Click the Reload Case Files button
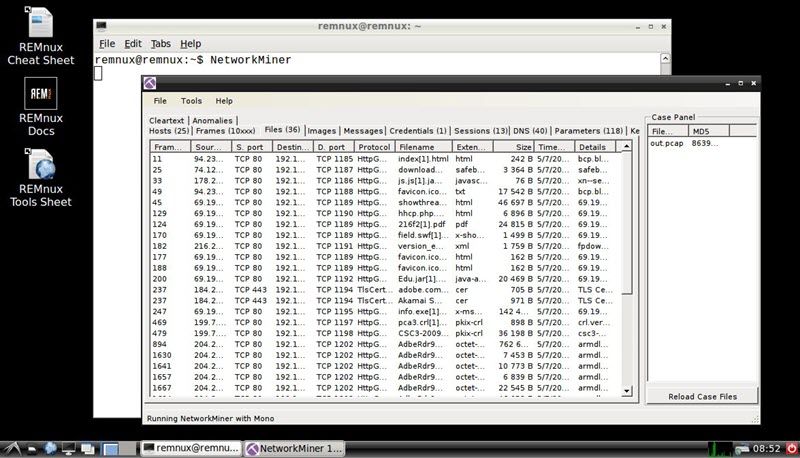800x458 pixels. [703, 396]
